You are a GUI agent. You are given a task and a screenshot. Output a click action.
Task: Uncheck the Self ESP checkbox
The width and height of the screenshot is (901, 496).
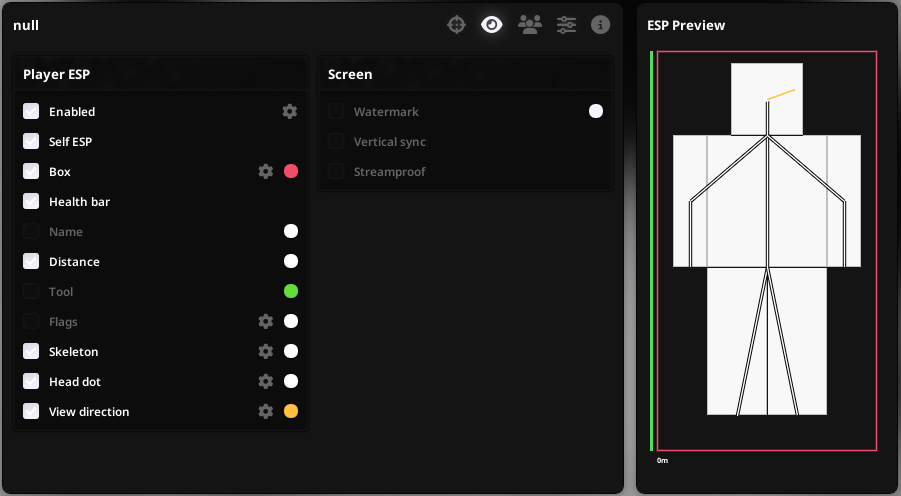[x=31, y=141]
